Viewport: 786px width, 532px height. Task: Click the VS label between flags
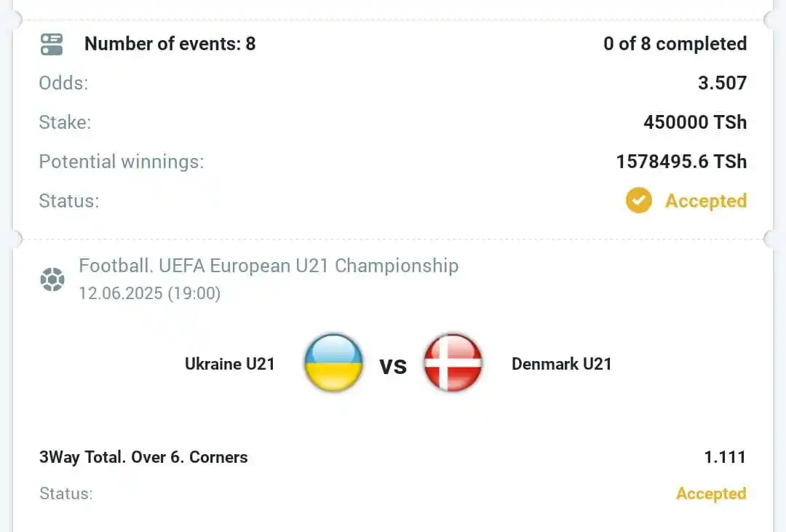(392, 367)
